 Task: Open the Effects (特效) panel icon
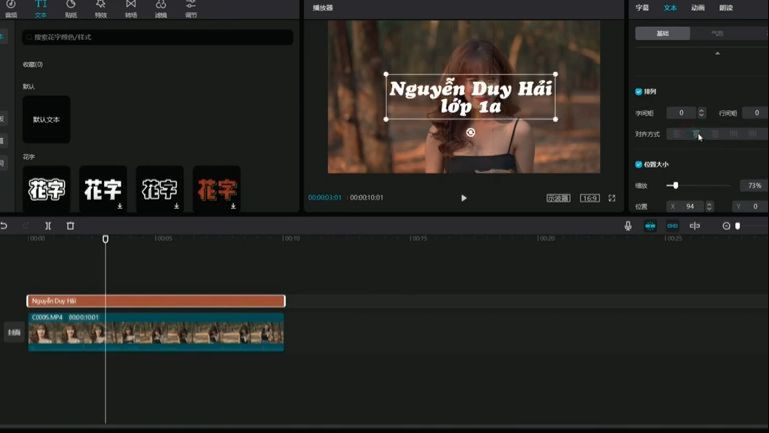[x=100, y=6]
